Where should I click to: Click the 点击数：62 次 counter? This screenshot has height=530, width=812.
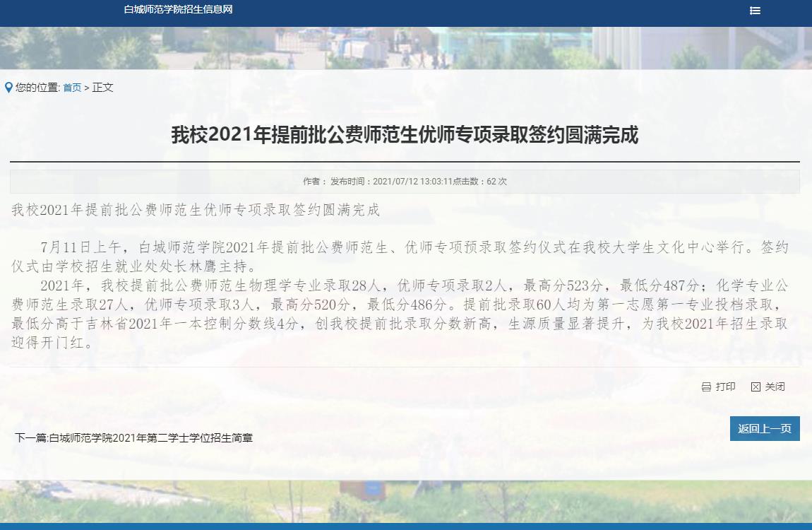pyautogui.click(x=480, y=182)
